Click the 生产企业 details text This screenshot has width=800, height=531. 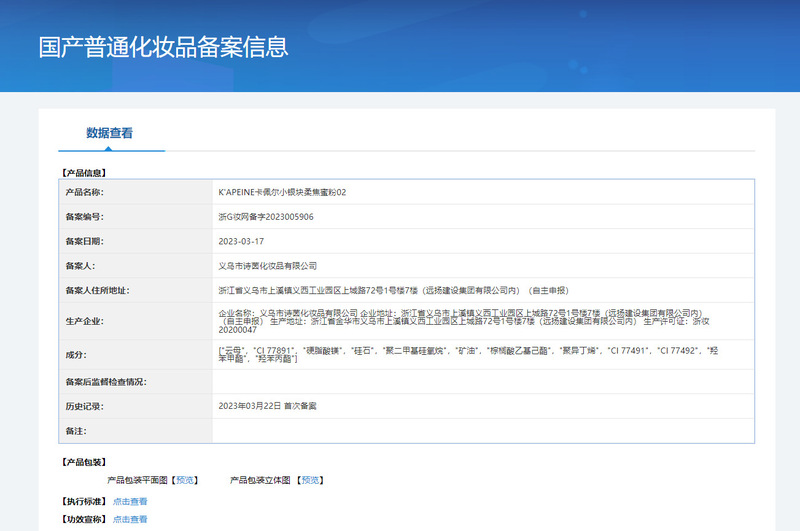[464, 321]
